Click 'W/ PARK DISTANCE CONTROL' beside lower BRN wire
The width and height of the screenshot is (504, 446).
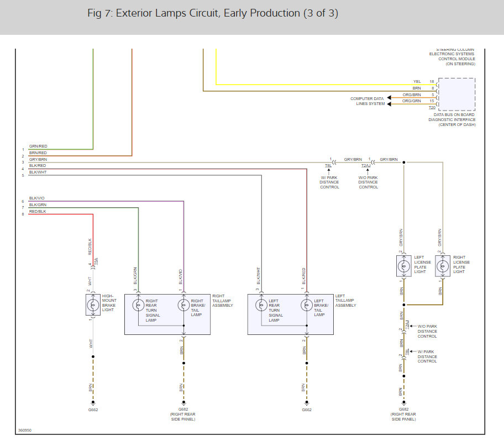[427, 356]
